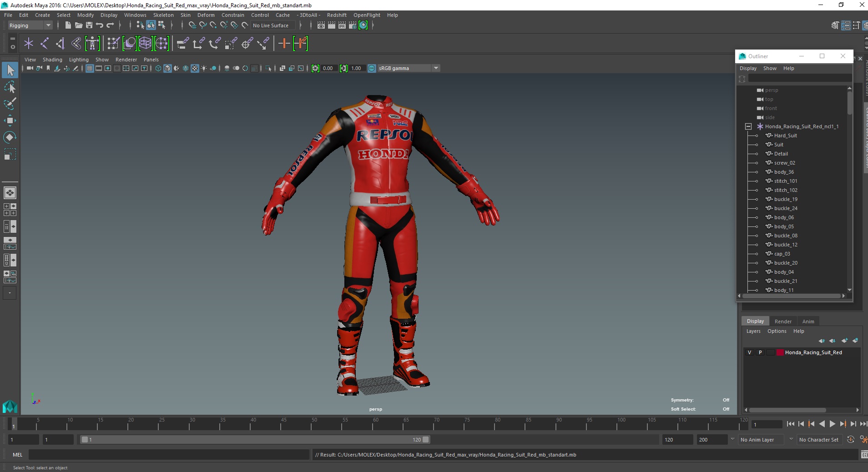Toggle Use all lights in the viewport toolbar

point(204,68)
